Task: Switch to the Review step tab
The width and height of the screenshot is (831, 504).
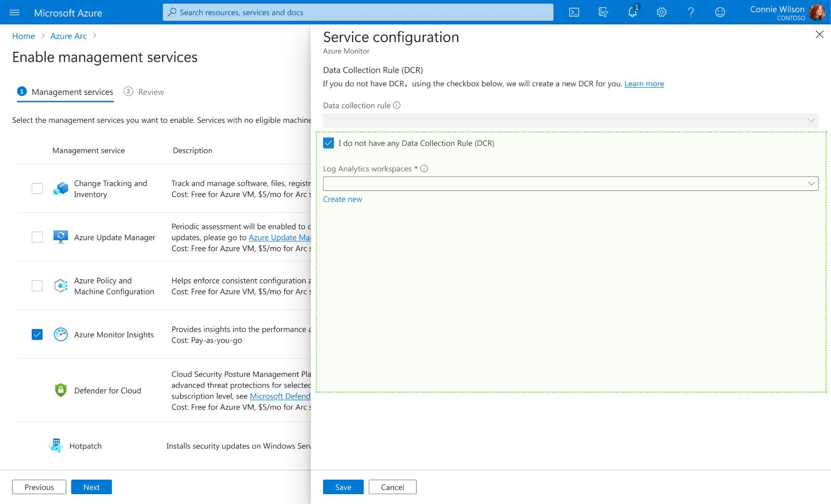Action: pyautogui.click(x=144, y=92)
